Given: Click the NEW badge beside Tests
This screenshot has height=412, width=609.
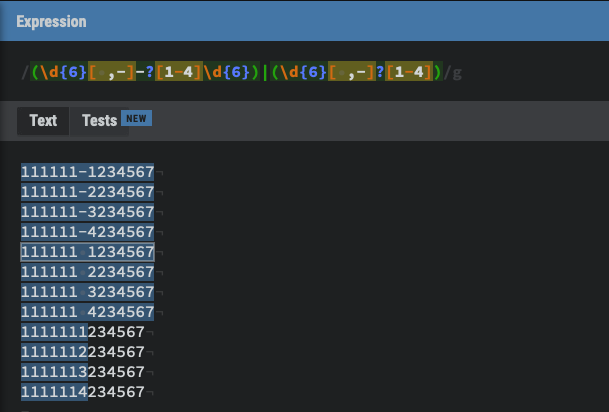Looking at the screenshot, I should click(136, 118).
